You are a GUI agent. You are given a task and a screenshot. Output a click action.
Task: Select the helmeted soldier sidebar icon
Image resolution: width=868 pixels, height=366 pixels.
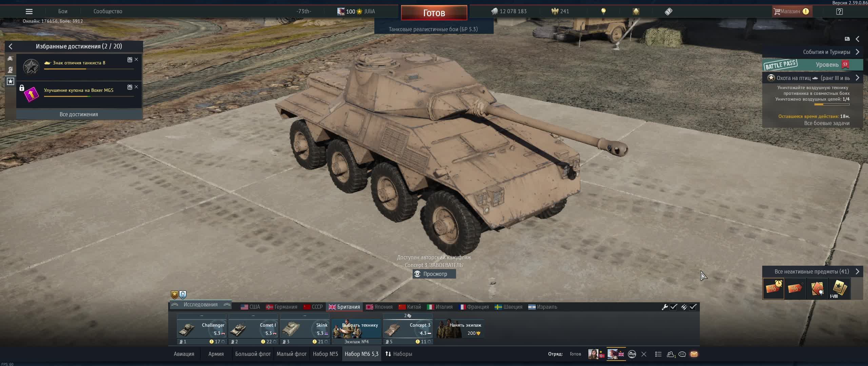[11, 70]
